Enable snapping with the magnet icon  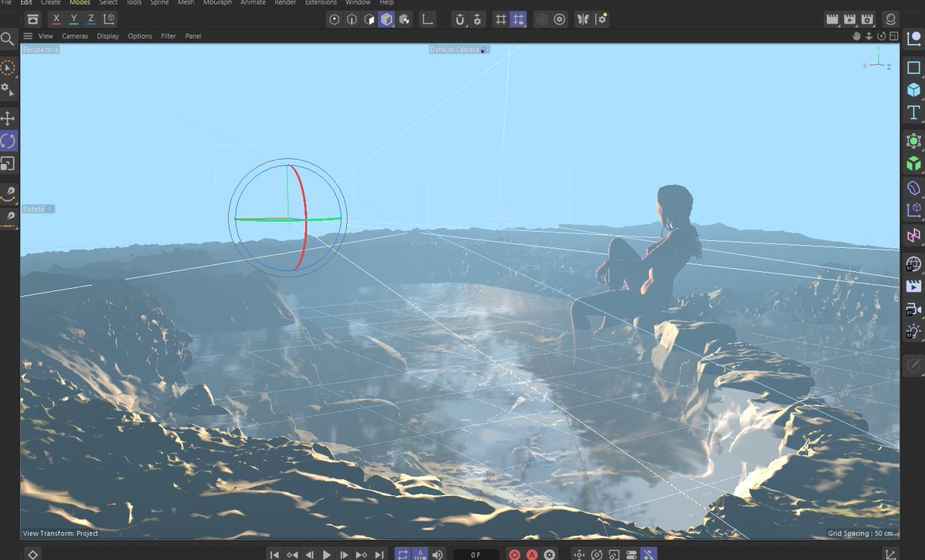pos(460,19)
